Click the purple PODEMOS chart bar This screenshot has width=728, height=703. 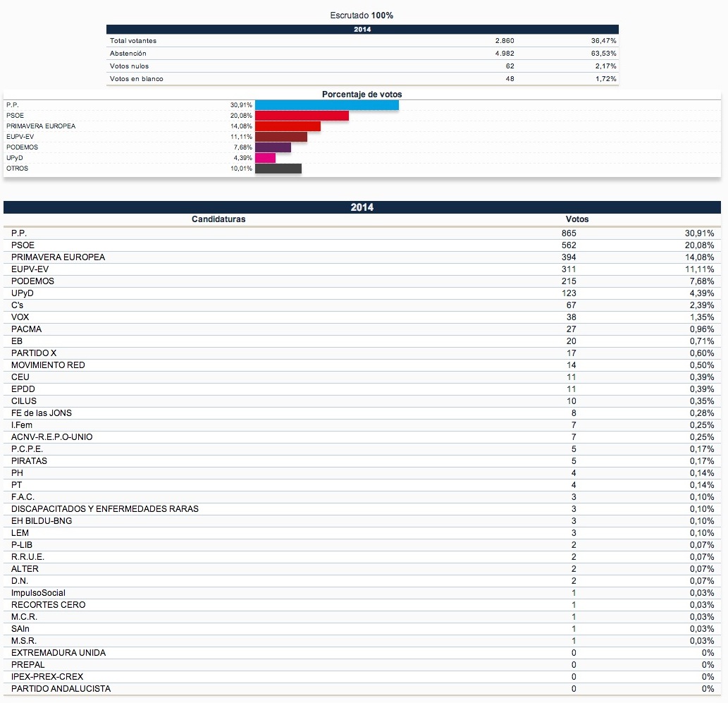[x=273, y=147]
